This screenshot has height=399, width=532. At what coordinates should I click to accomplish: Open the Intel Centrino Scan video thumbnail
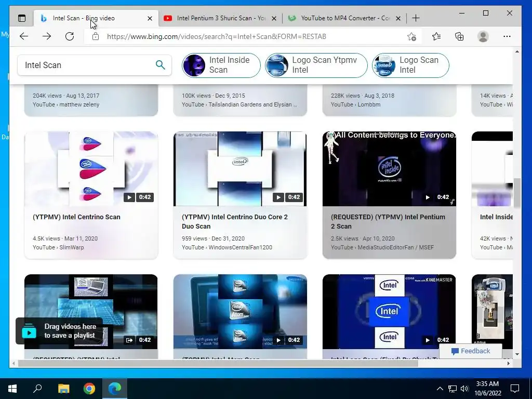click(91, 169)
